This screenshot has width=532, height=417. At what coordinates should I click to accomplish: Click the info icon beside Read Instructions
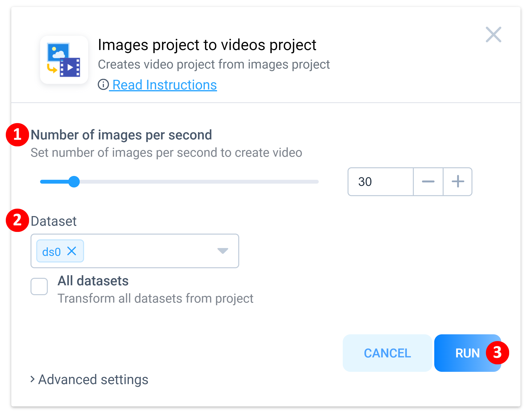[x=103, y=85]
